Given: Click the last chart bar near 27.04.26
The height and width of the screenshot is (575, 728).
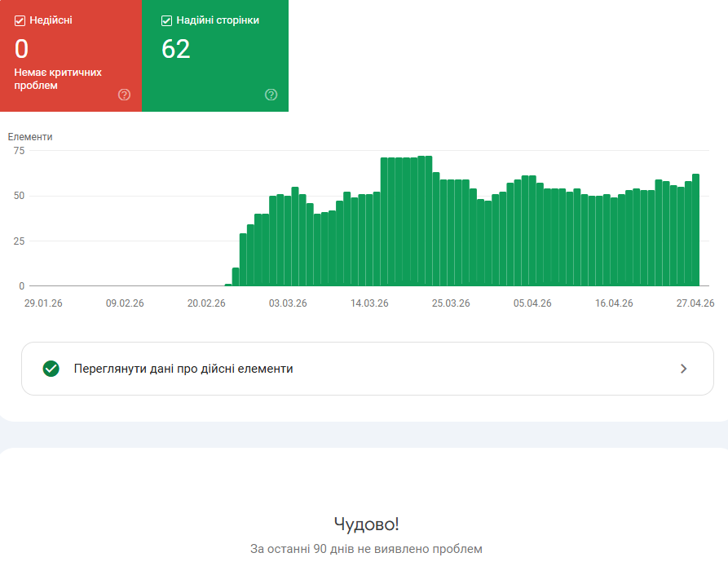Looking at the screenshot, I should point(695,230).
